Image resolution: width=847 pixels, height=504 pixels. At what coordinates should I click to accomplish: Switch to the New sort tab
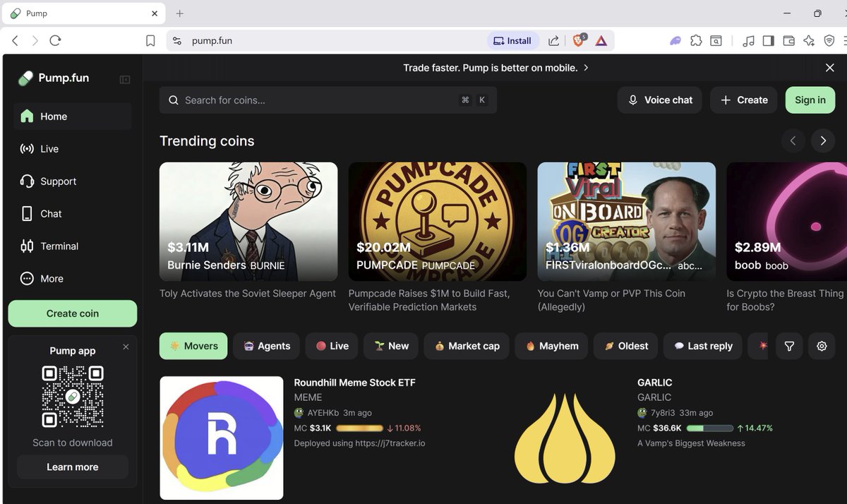point(391,346)
